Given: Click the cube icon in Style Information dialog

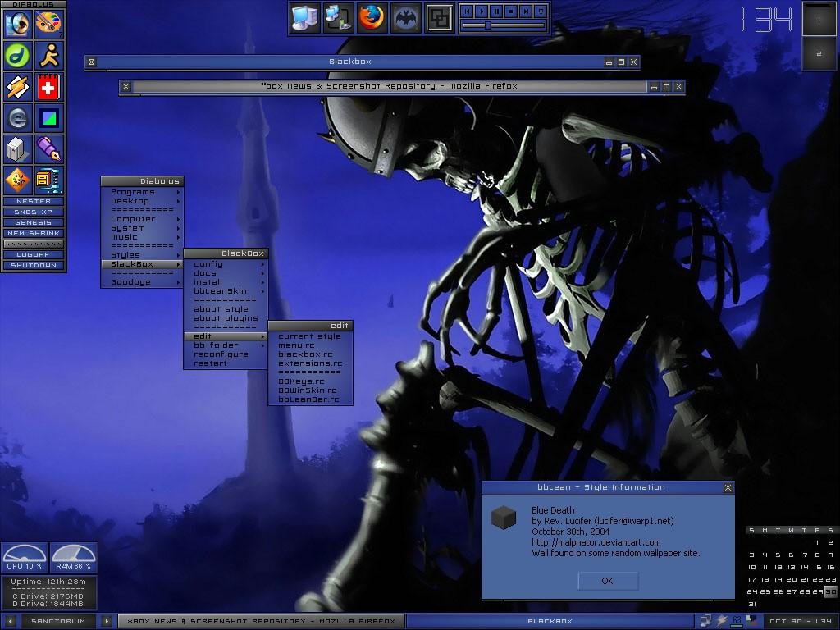Looking at the screenshot, I should coord(503,518).
